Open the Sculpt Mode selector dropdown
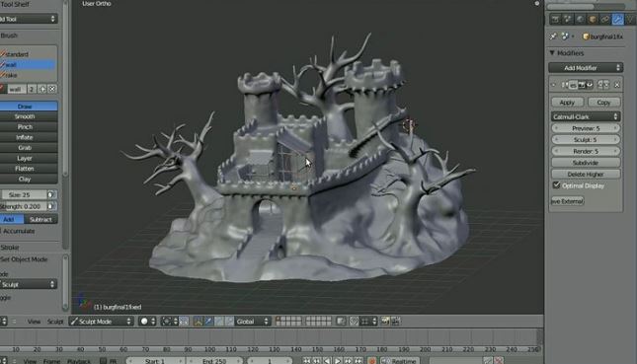Screen dimensions: 637x364 [101, 322]
